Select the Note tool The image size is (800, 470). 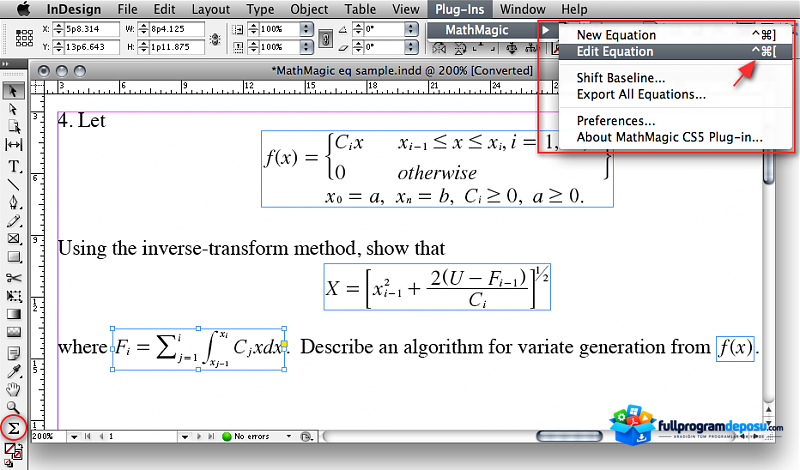tap(14, 353)
